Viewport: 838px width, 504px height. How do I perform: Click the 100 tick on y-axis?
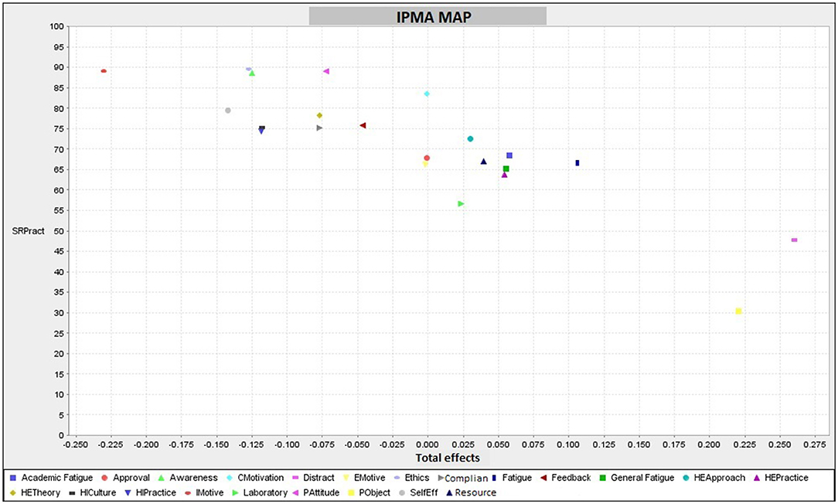point(57,26)
